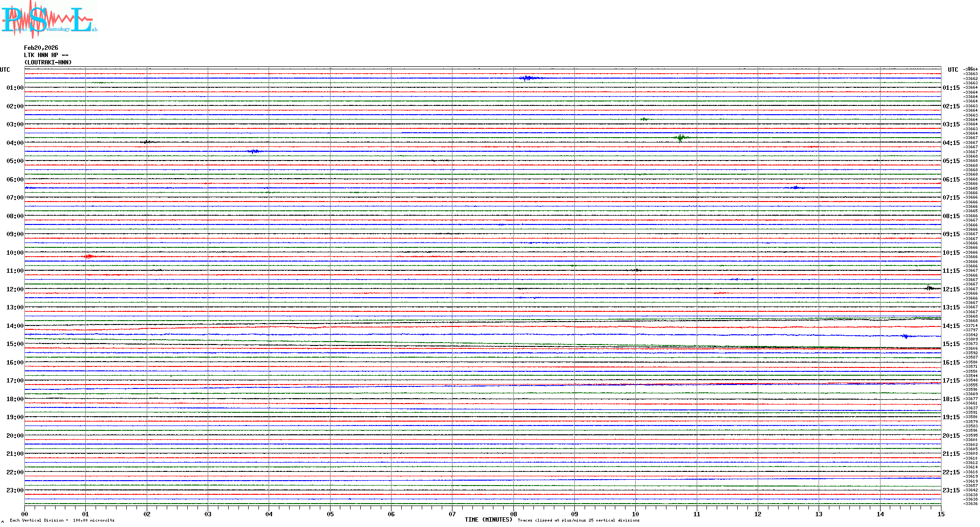Click the 00 minute axis tick label

tap(24, 514)
